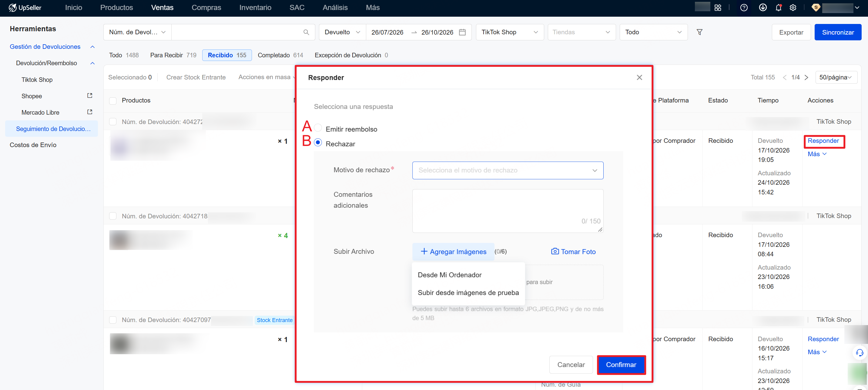Click the search magnifier icon
Screen dimensions: 868x390
click(x=306, y=32)
